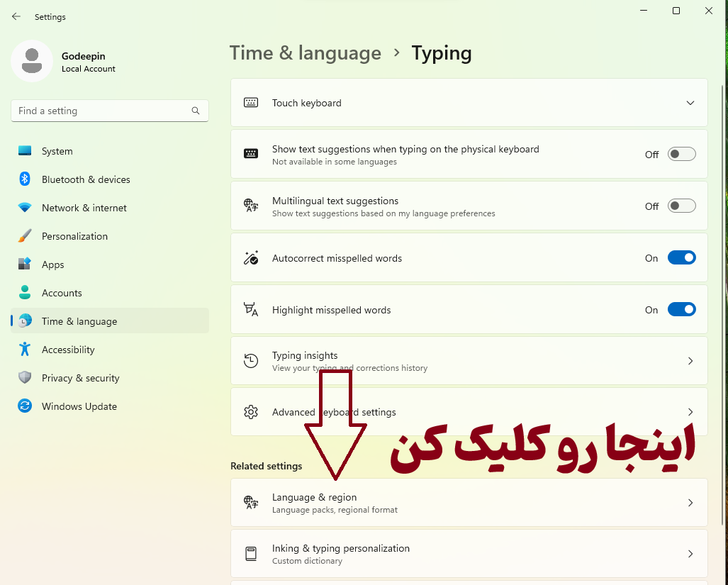The image size is (728, 585).
Task: Open the Typing insights row
Action: click(469, 361)
